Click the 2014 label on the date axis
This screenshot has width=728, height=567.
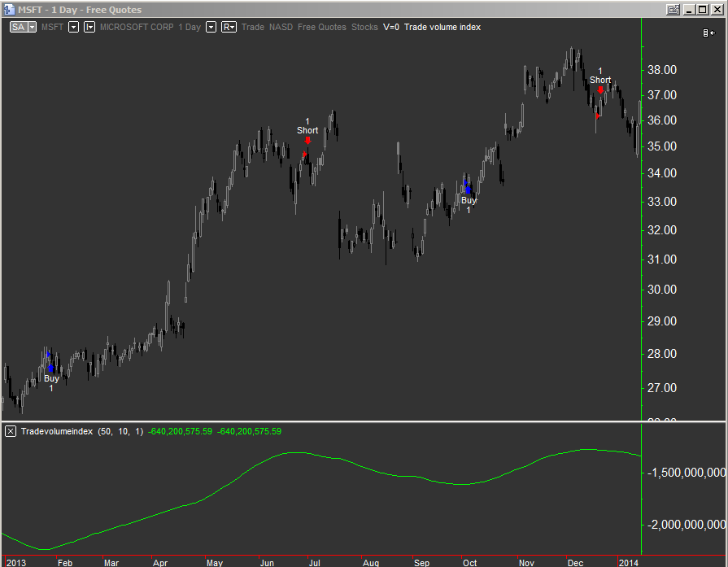(x=629, y=561)
